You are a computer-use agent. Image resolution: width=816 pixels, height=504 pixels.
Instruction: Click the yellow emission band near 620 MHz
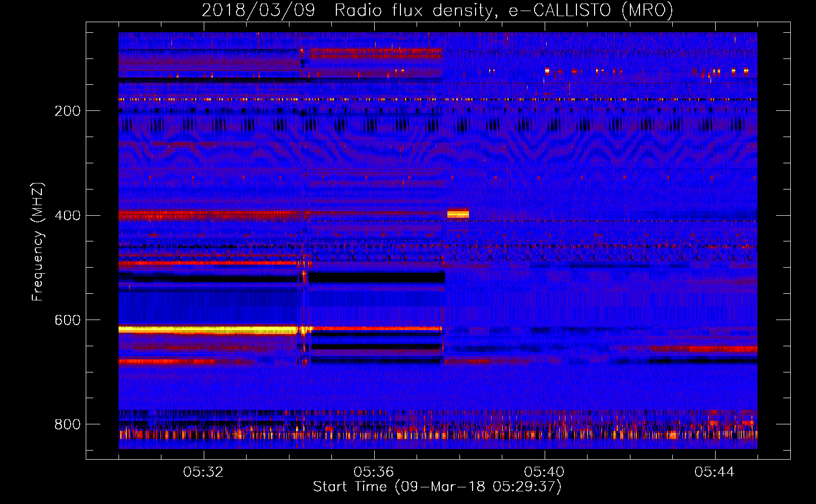[208, 330]
